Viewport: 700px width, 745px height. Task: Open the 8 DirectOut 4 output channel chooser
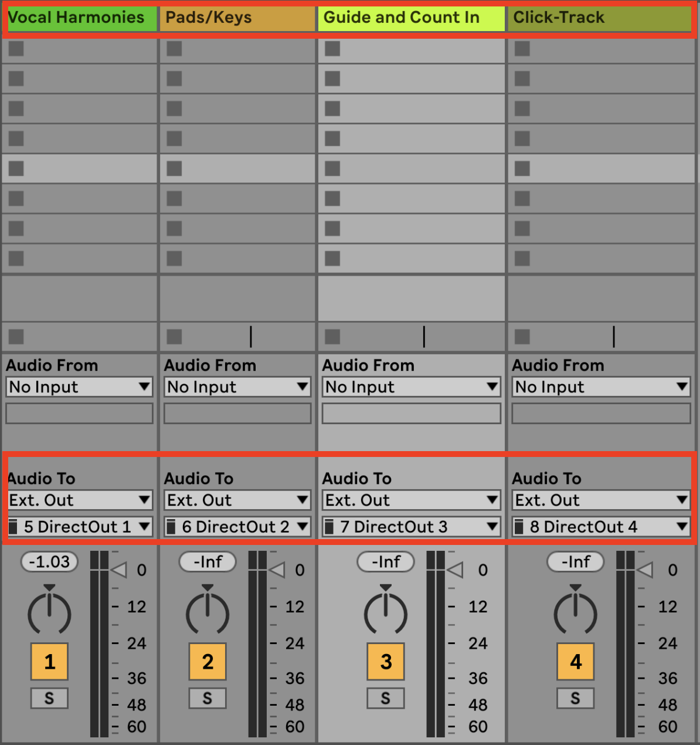click(602, 527)
